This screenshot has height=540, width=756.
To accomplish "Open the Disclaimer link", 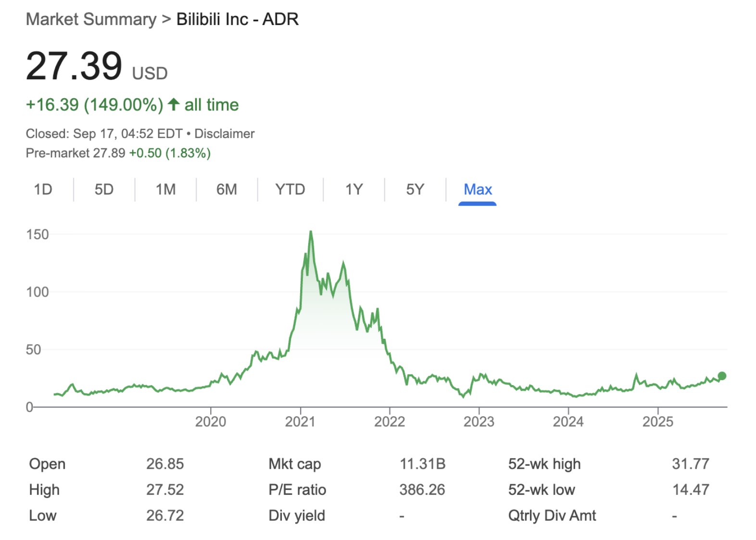I will (225, 133).
